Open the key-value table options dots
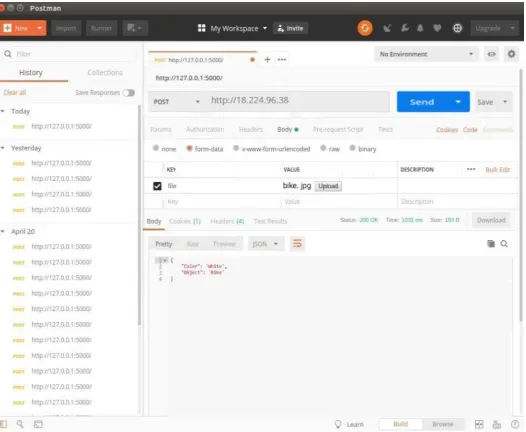The image size is (526, 432). (471, 169)
